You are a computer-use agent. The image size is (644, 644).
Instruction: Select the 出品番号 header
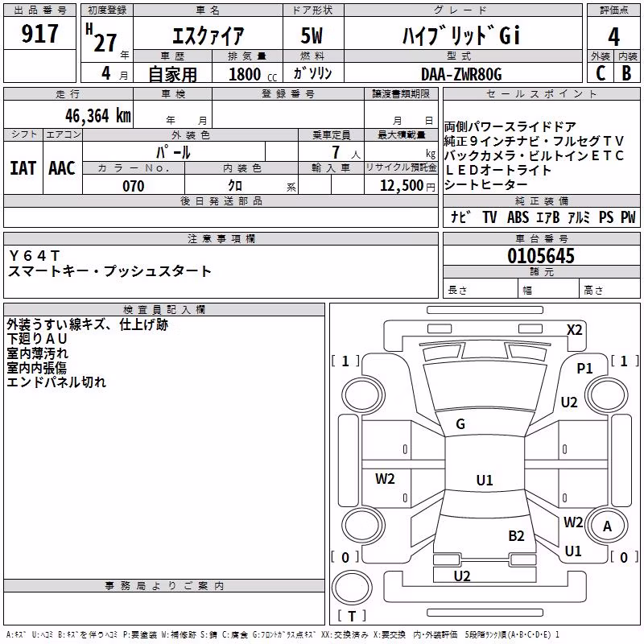tap(39, 10)
